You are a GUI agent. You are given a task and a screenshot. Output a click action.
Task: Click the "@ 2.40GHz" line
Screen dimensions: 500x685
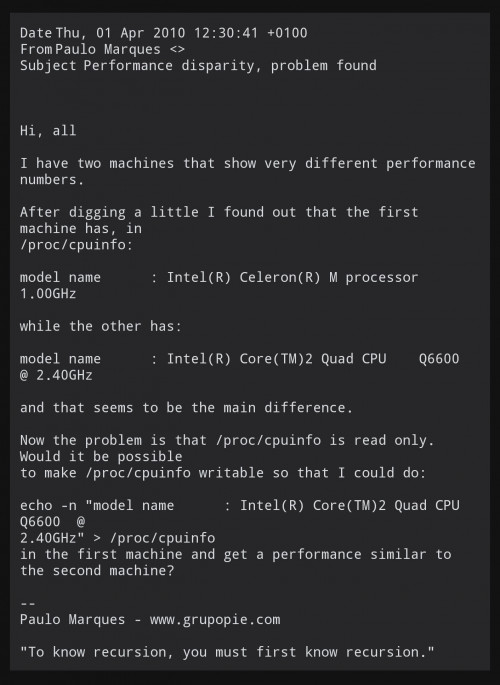[x=56, y=376]
